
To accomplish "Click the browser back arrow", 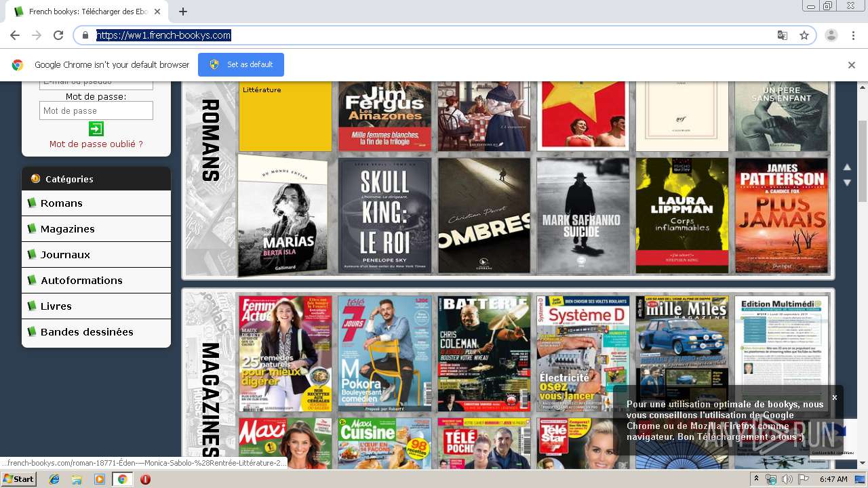I will (x=15, y=35).
